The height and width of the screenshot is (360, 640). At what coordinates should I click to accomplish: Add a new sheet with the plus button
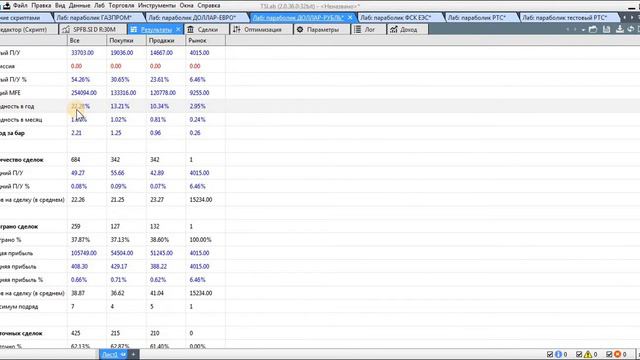point(133,354)
